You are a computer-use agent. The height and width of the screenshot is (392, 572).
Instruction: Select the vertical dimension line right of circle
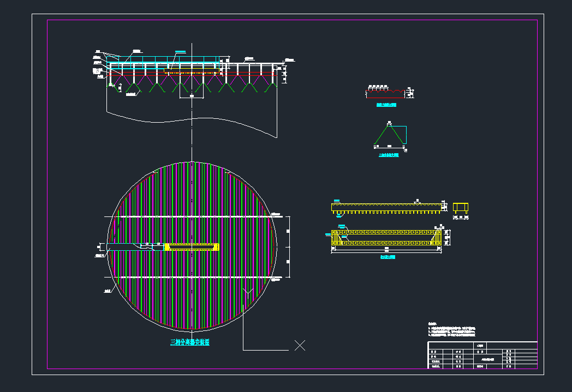coord(289,247)
